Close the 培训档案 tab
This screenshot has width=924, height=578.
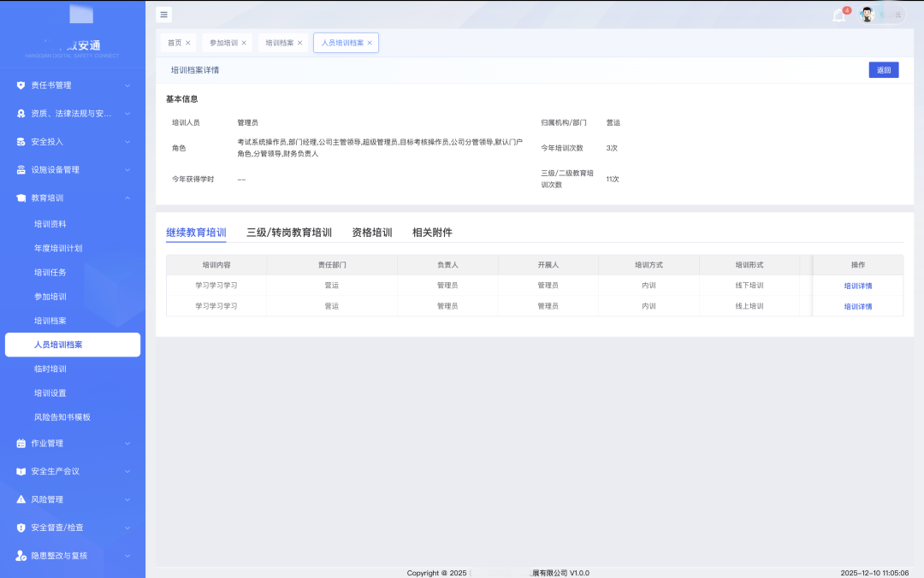[x=299, y=43]
